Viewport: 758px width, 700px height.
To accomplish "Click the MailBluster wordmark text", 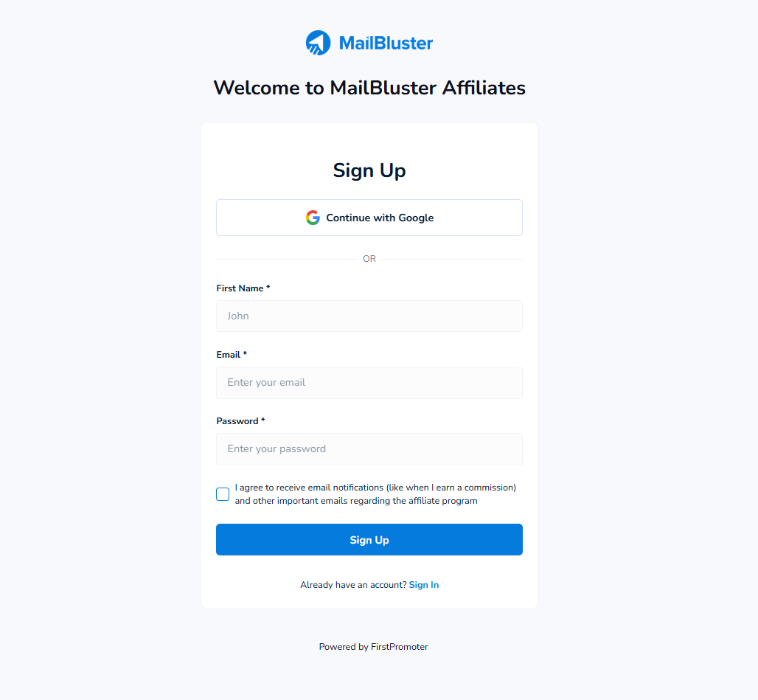I will click(386, 43).
